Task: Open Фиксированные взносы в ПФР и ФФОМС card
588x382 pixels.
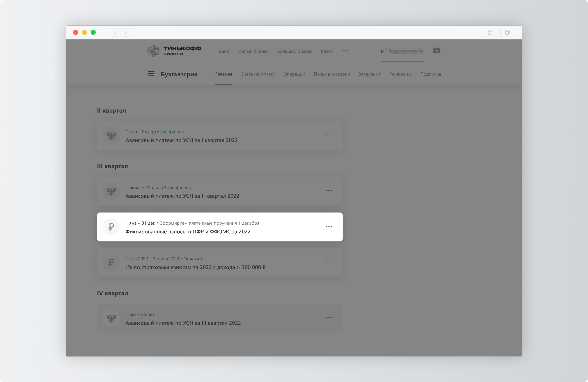Action: [188, 232]
